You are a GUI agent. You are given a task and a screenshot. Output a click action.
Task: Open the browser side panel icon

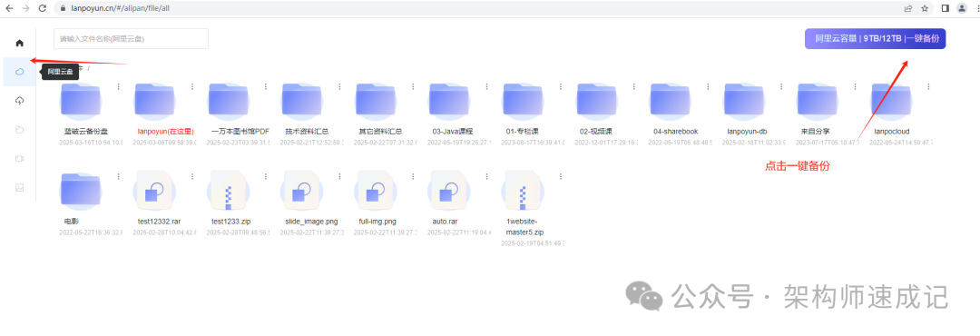point(945,8)
